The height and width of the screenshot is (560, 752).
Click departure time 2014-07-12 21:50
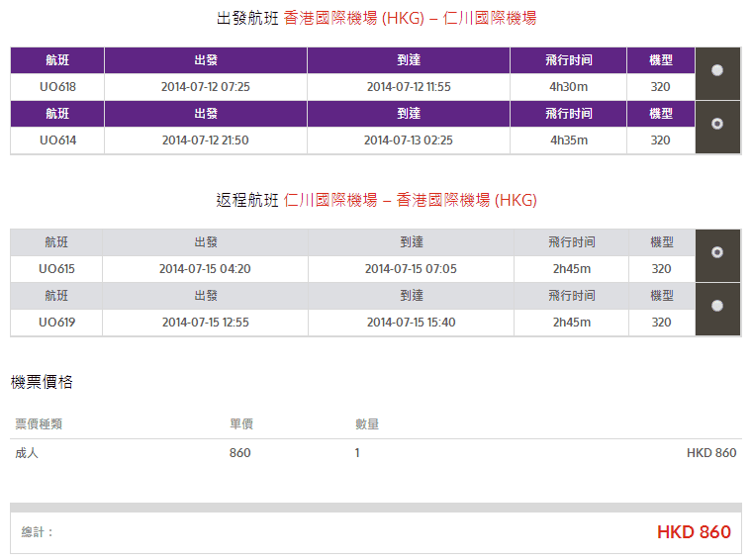click(x=205, y=140)
